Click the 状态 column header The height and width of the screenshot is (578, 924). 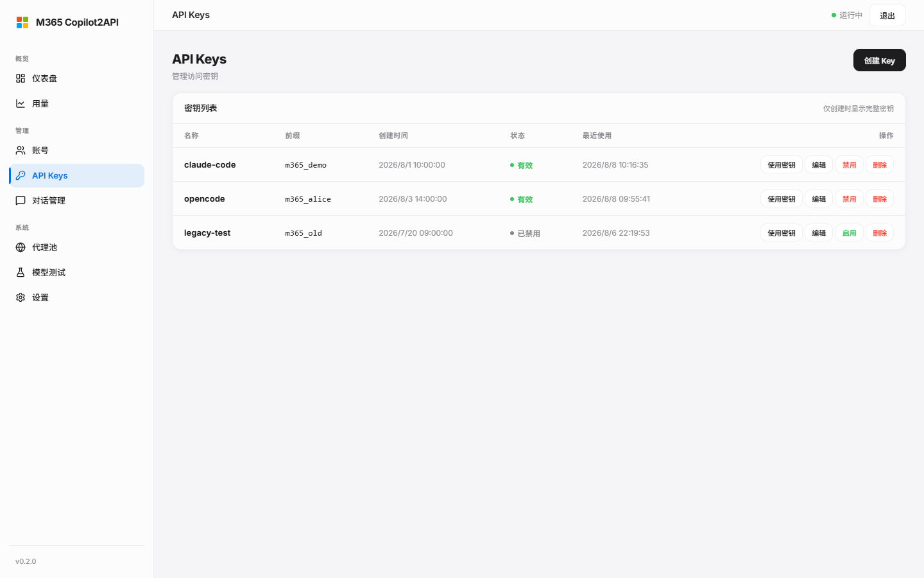click(518, 136)
